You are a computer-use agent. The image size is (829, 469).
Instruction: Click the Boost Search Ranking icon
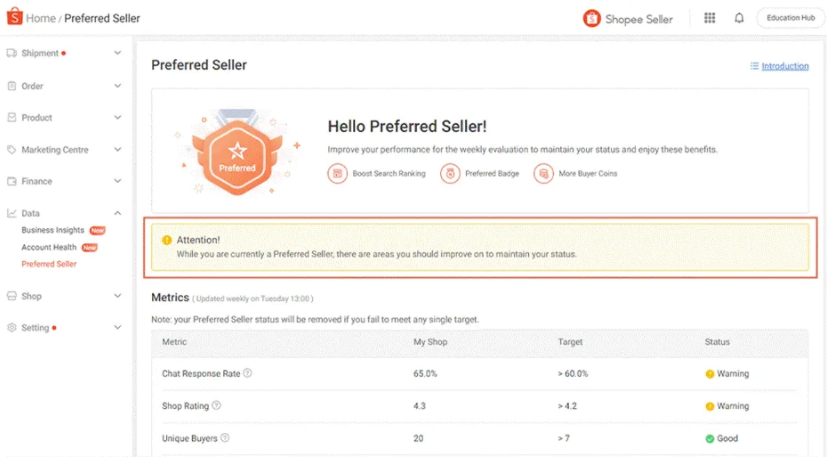337,173
